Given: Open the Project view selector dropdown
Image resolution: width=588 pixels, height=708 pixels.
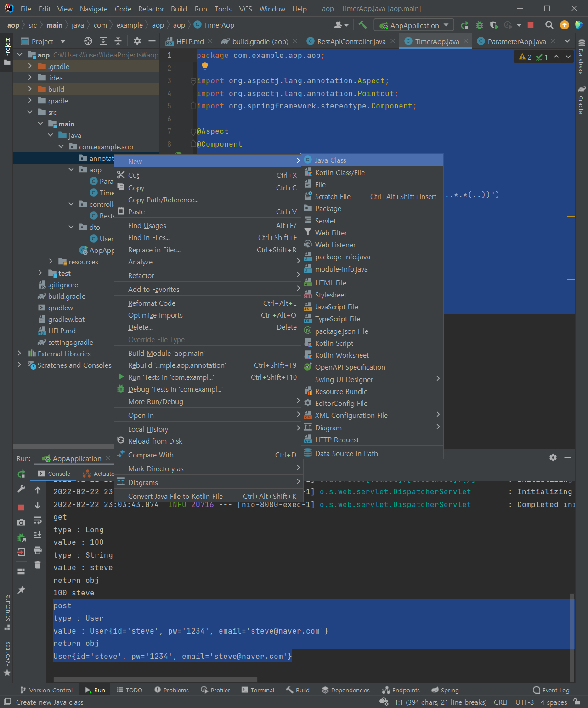Looking at the screenshot, I should point(43,41).
